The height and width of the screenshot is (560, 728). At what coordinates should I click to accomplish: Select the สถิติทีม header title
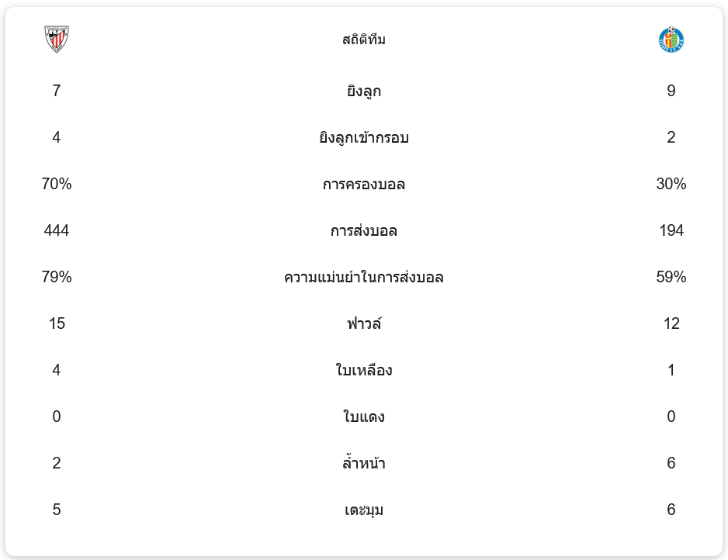pyautogui.click(x=364, y=40)
